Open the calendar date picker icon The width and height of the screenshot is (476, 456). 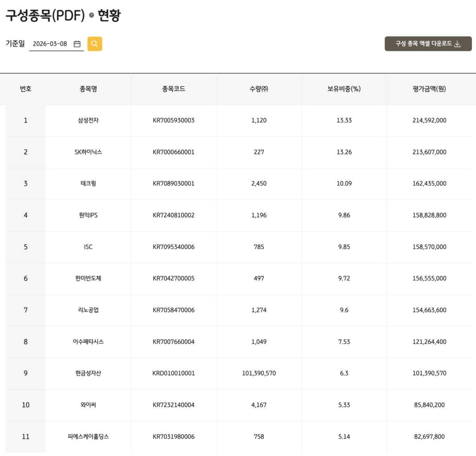point(77,44)
